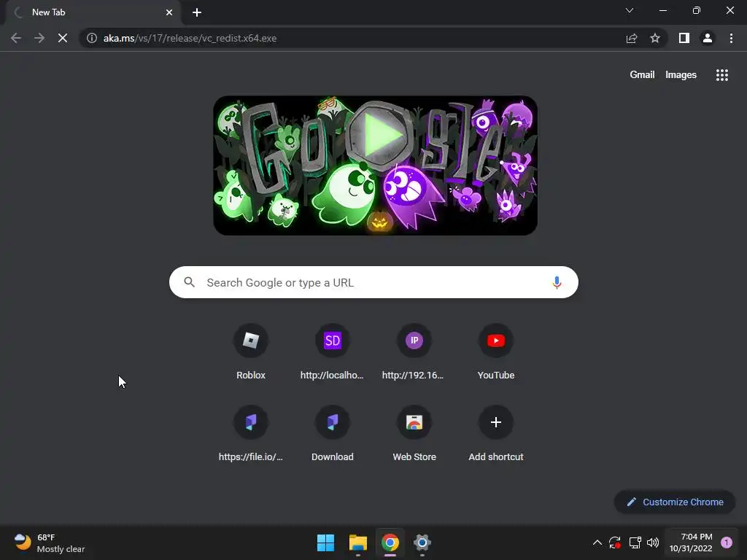Screen dimensions: 747x560
Task: Stop loading the page with the X button
Action: tap(63, 38)
